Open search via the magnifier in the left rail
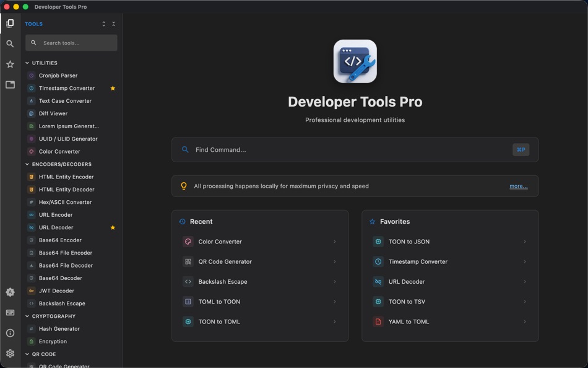Screen dimensions: 588x368 (10, 43)
